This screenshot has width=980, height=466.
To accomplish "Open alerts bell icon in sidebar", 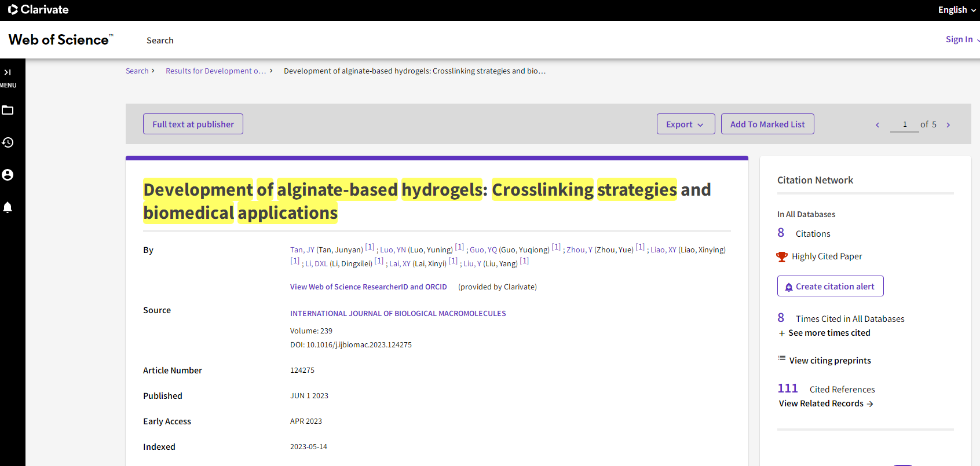I will pos(8,207).
